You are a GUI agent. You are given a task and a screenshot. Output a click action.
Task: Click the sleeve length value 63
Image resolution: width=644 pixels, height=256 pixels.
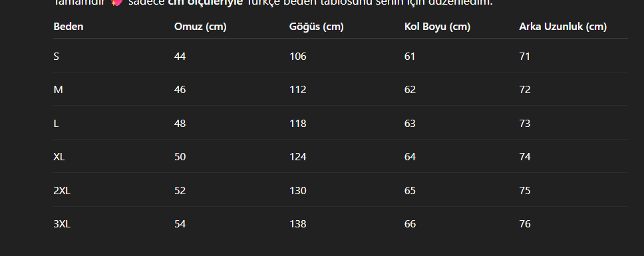pos(410,124)
